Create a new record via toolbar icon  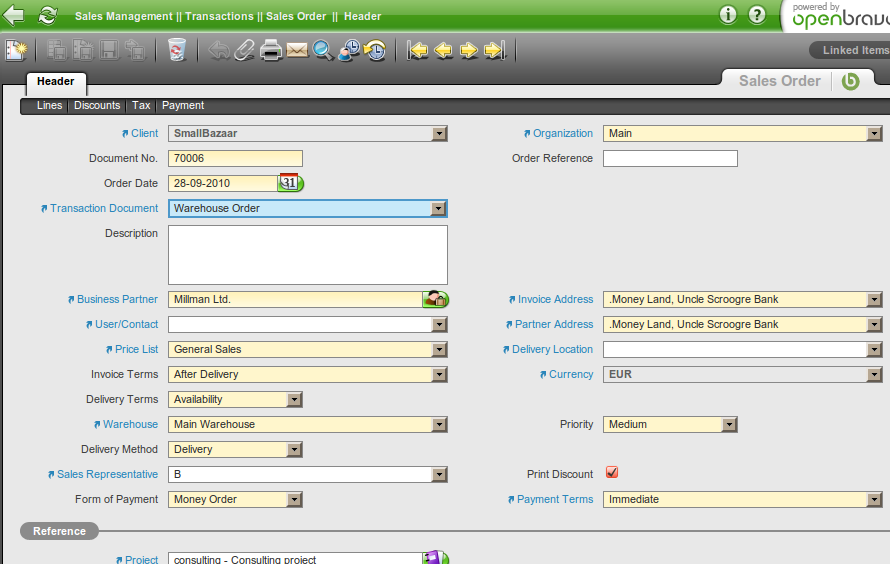click(x=16, y=50)
